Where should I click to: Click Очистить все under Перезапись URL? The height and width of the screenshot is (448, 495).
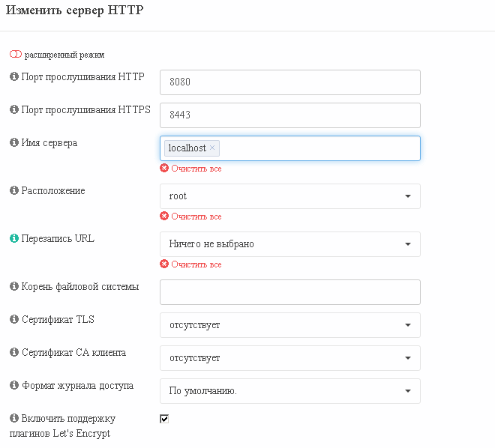click(x=190, y=264)
